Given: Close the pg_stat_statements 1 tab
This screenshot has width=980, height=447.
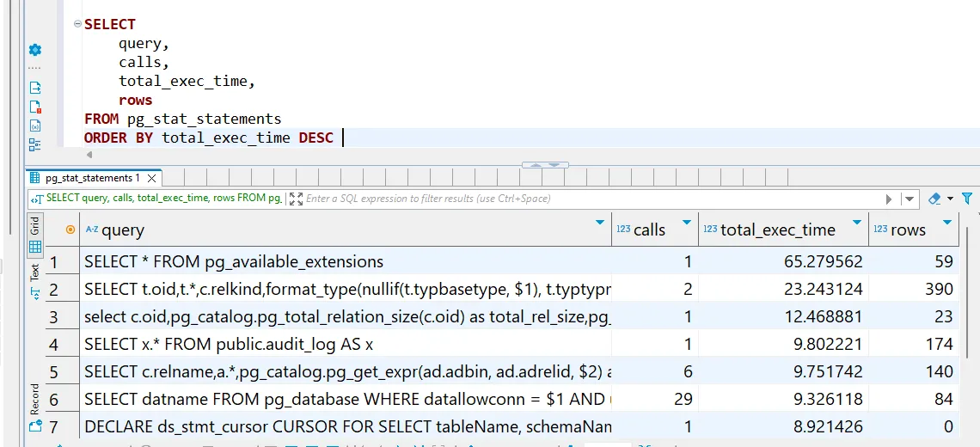Looking at the screenshot, I should coord(151,178).
